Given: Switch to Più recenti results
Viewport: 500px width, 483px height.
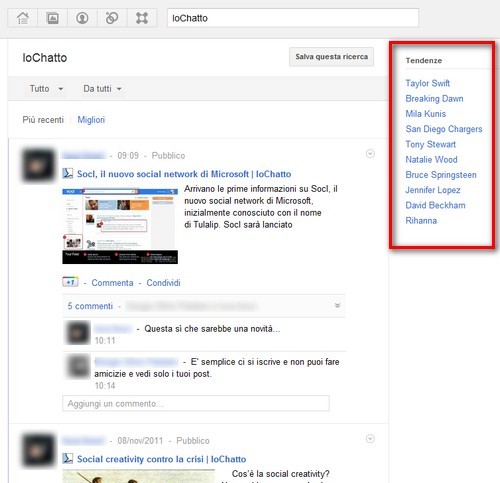Looking at the screenshot, I should point(43,120).
